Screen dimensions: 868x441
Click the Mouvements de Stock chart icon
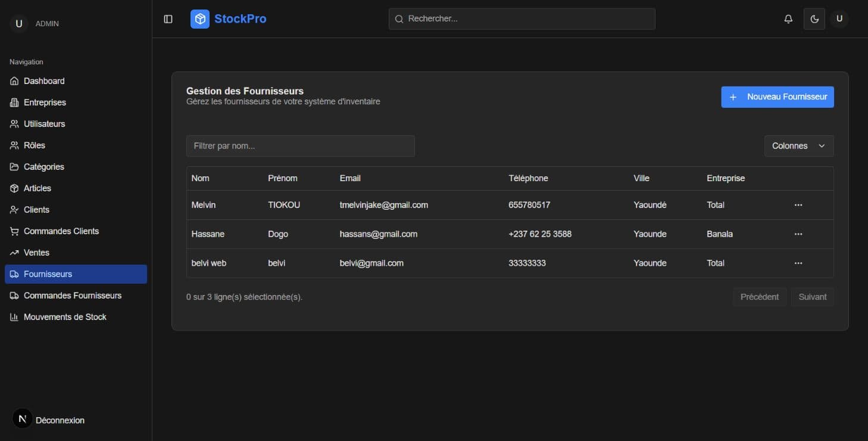coord(14,317)
